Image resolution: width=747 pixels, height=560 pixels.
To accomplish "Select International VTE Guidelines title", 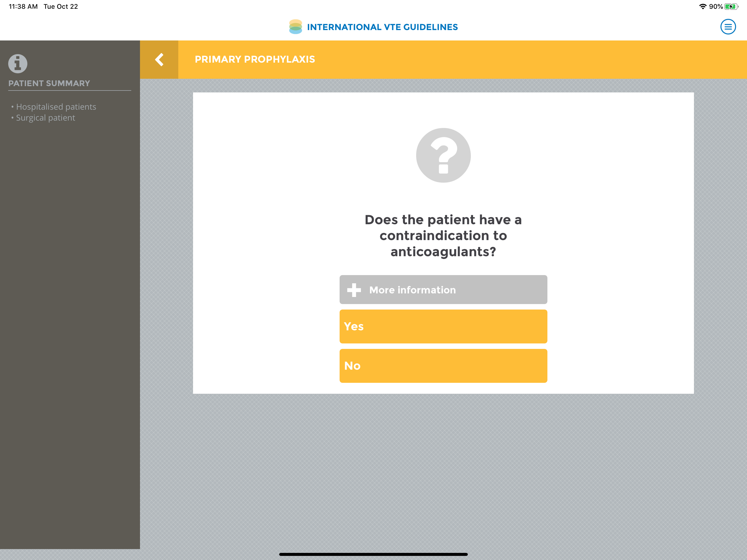I will tap(382, 27).
